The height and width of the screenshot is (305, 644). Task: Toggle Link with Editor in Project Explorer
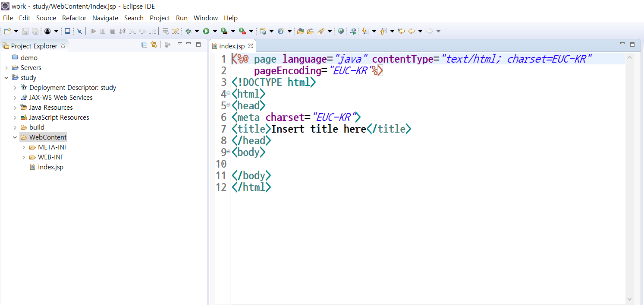click(x=154, y=44)
